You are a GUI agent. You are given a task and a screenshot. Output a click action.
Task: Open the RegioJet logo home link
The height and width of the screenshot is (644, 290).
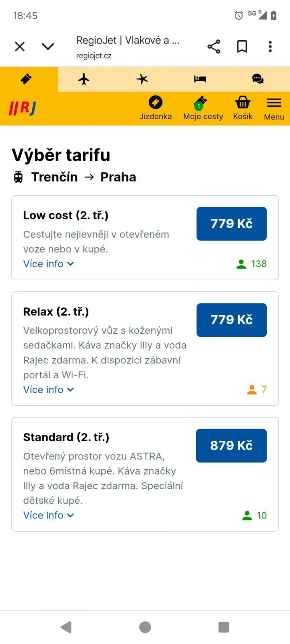(x=23, y=108)
